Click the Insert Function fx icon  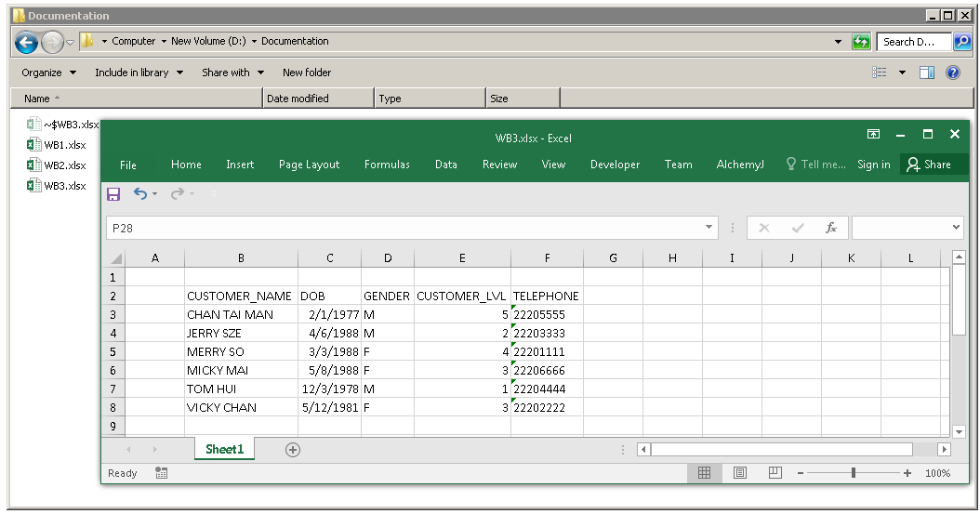831,228
